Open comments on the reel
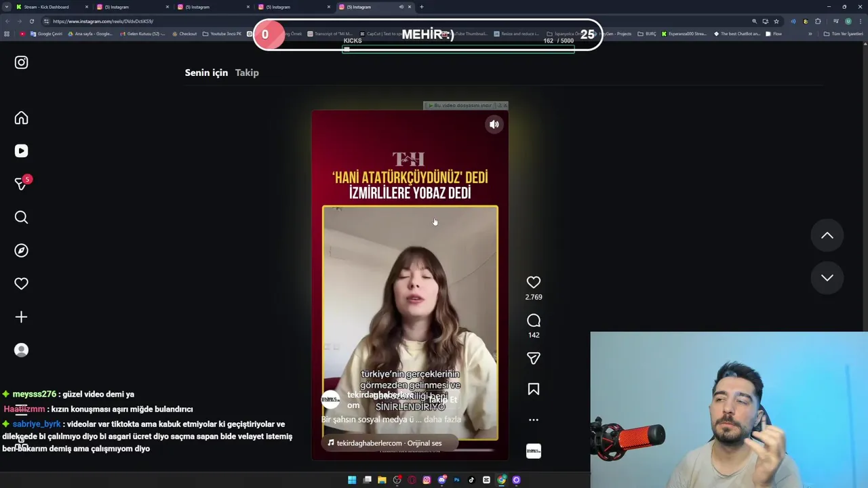 [x=534, y=321]
